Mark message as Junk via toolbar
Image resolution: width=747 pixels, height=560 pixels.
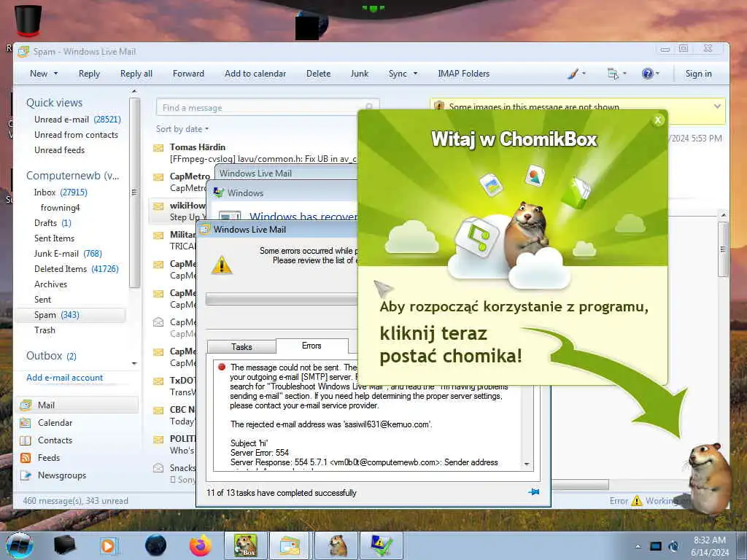(x=359, y=74)
